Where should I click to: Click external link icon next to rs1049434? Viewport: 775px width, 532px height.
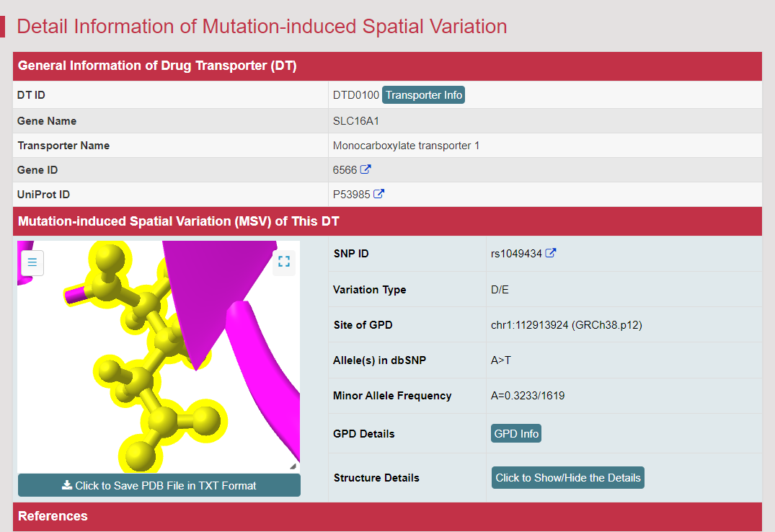pos(551,253)
